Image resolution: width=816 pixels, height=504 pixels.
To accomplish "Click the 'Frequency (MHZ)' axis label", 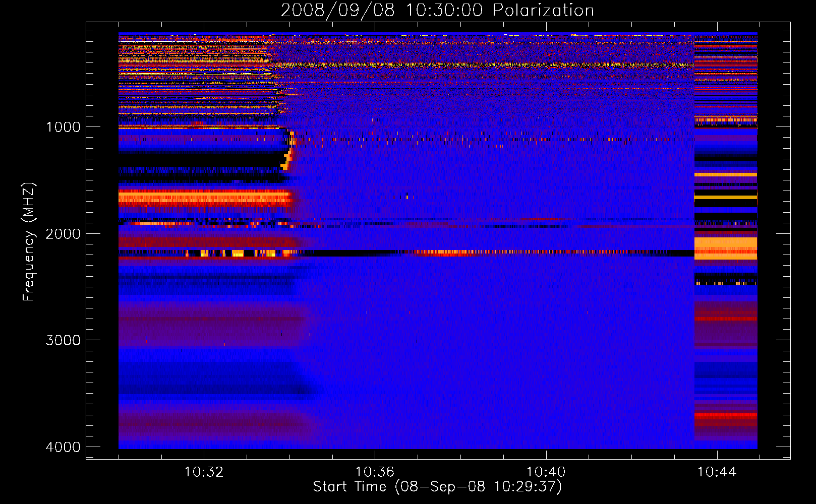I will click(x=29, y=242).
